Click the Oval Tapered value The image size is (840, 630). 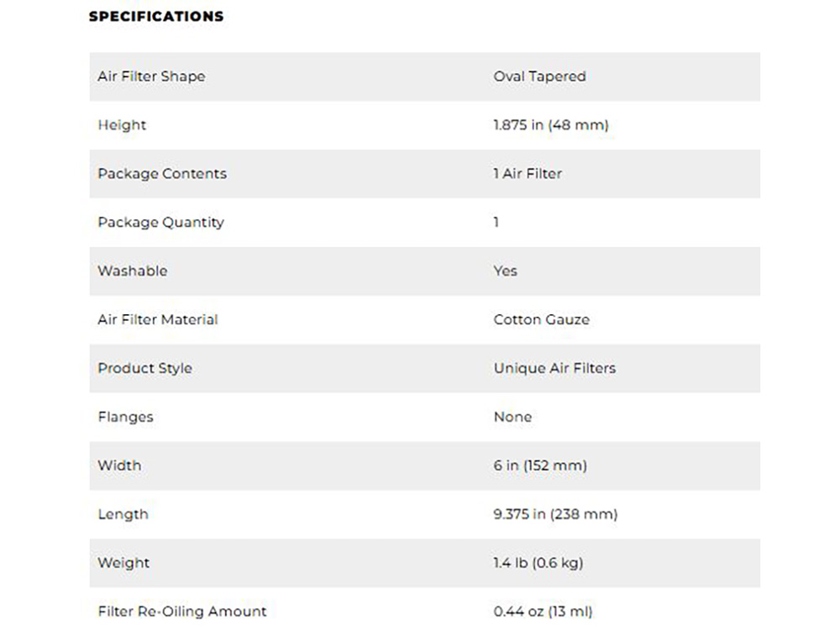[x=539, y=76]
